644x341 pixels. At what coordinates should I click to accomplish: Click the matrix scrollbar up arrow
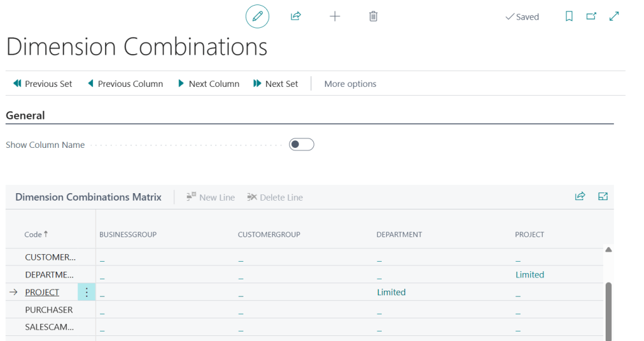point(608,250)
